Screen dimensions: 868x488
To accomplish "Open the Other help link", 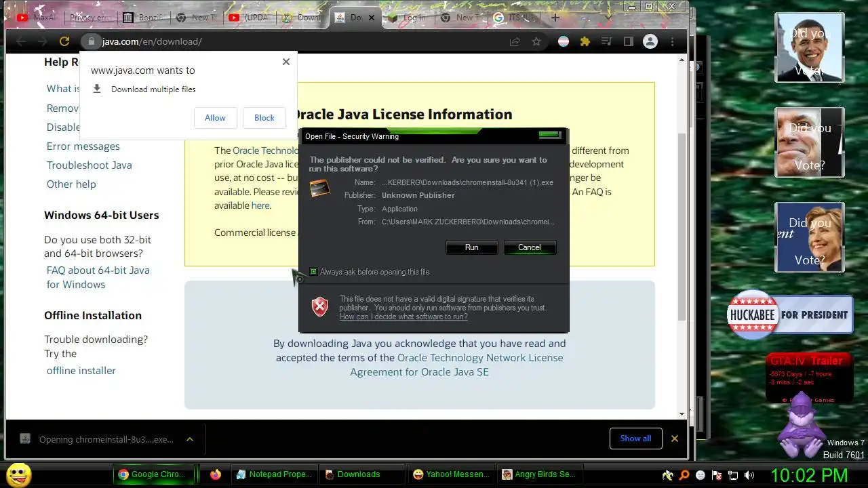I will [71, 184].
